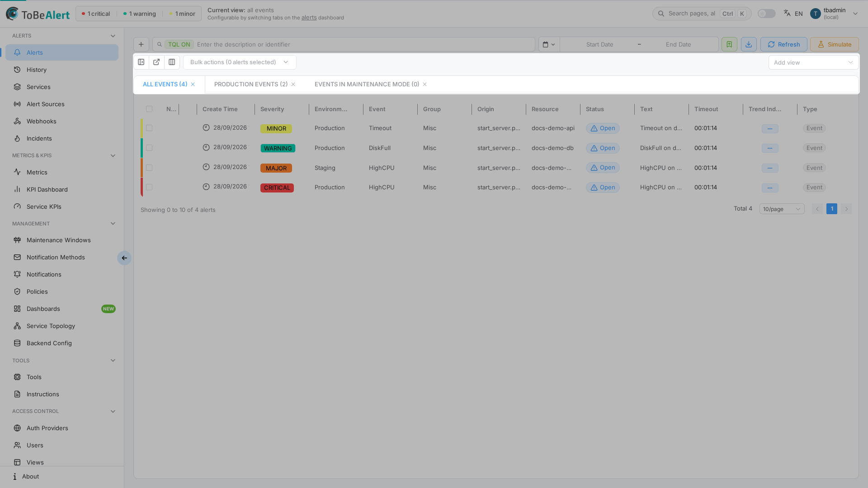Open Alerts in the sidebar
Viewport: 868px width, 488px height.
click(x=62, y=52)
